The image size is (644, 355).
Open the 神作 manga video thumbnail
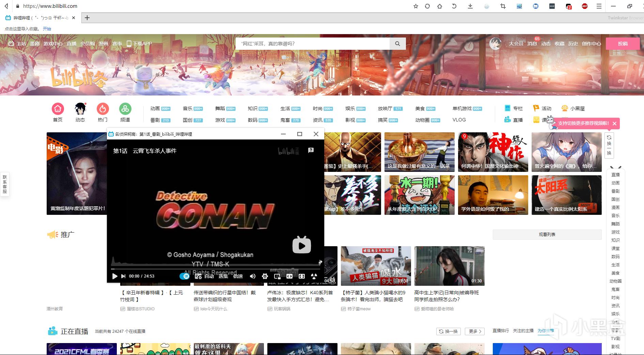click(493, 152)
